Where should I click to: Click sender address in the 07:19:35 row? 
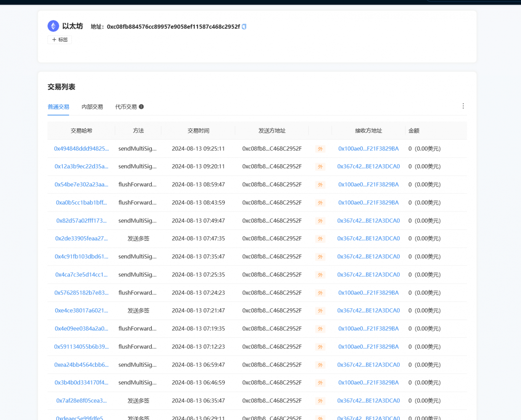click(x=272, y=329)
